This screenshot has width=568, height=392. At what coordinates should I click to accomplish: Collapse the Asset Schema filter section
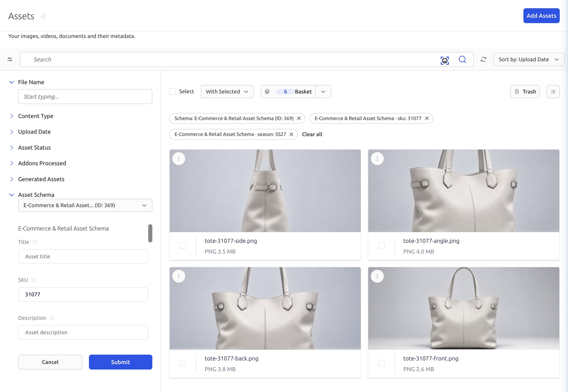click(12, 195)
